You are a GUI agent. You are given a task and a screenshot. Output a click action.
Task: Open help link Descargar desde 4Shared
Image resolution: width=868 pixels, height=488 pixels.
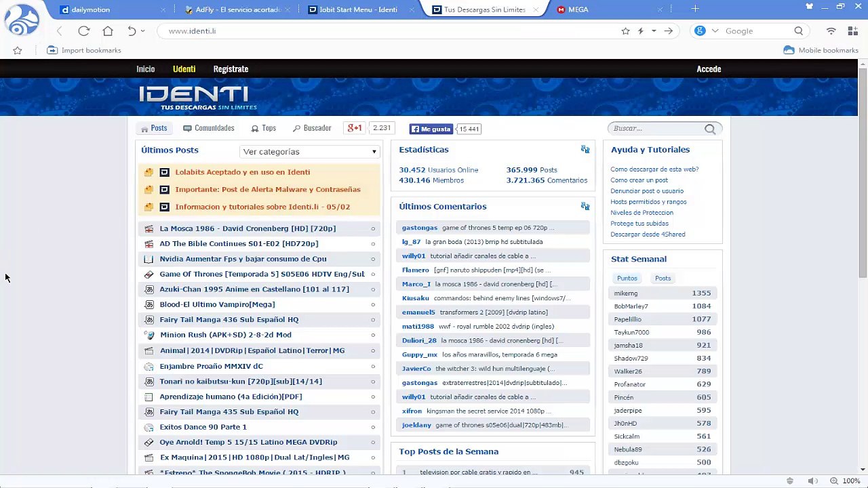pos(648,235)
